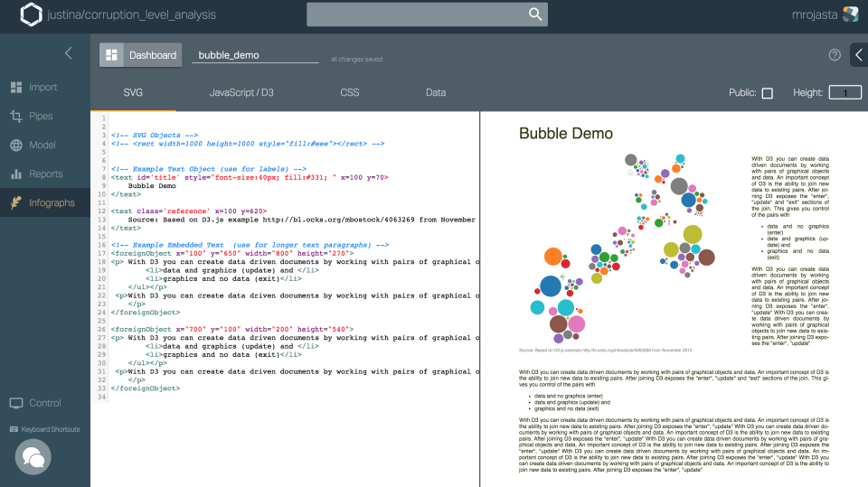Open the Reports chart icon

[x=16, y=174]
